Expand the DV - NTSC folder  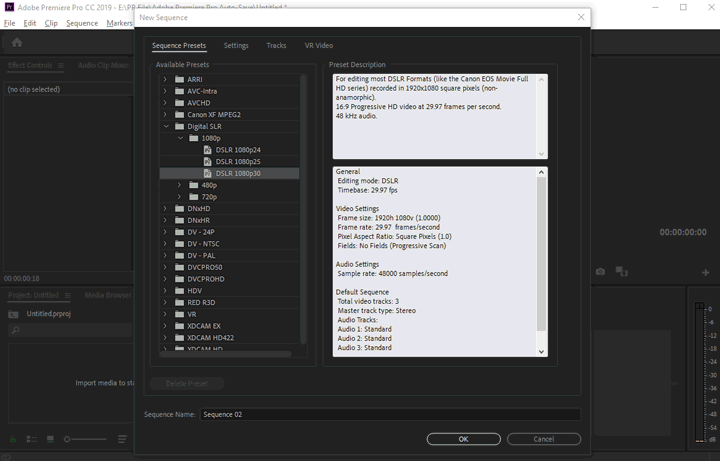pyautogui.click(x=165, y=244)
